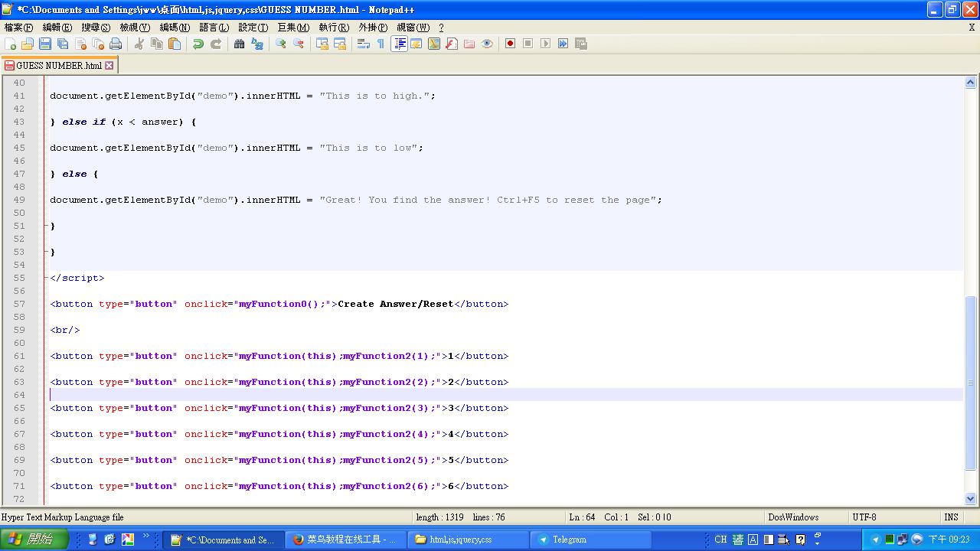Open the function list panel
The height and width of the screenshot is (551, 980).
click(452, 44)
